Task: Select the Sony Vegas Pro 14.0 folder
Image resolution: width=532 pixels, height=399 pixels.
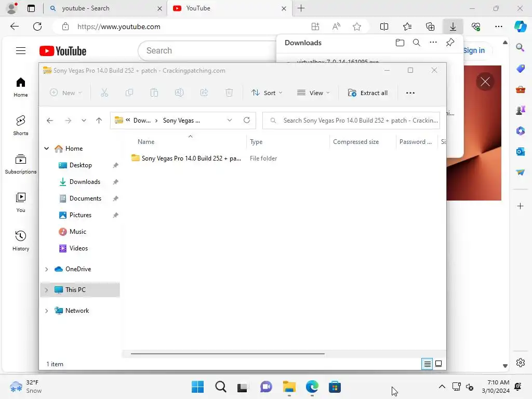Action: [191, 158]
